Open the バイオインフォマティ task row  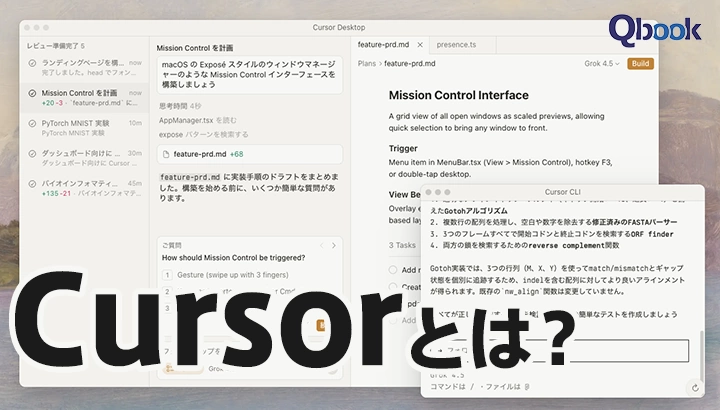coord(85,188)
